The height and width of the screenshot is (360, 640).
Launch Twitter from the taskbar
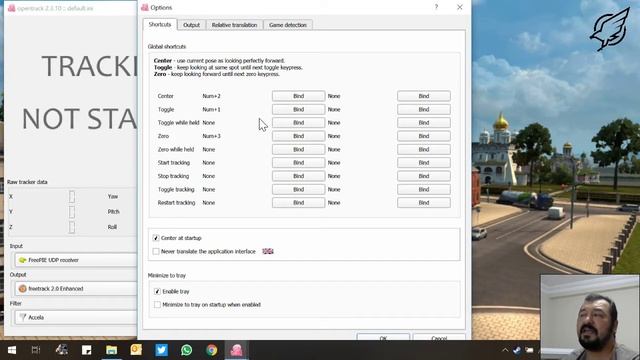[x=161, y=350]
